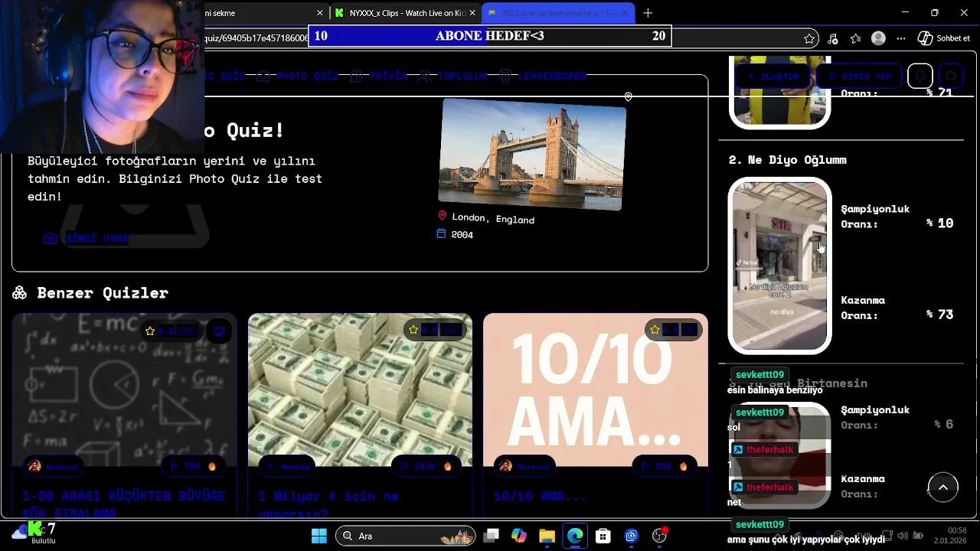Open the math-formula quiz card image

tap(125, 390)
